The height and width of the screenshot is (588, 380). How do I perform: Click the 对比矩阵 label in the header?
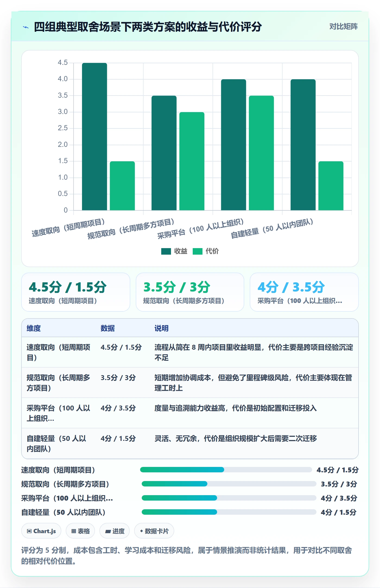343,27
